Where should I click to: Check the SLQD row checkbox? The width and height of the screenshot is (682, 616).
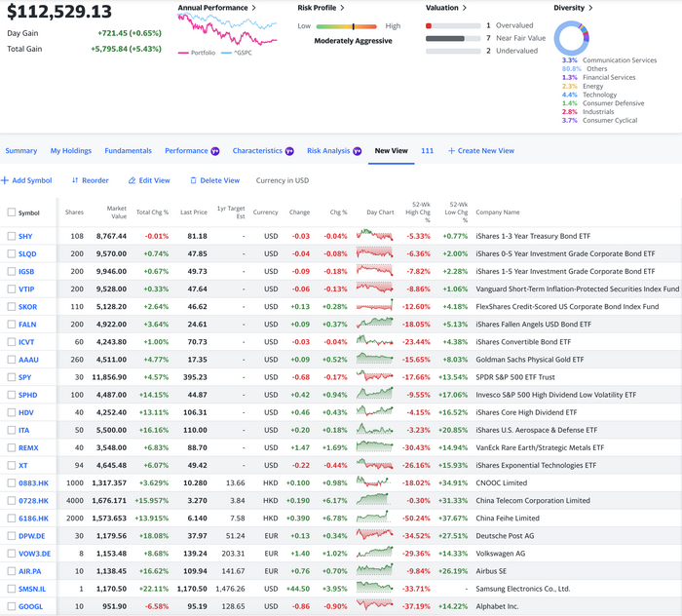pyautogui.click(x=12, y=253)
